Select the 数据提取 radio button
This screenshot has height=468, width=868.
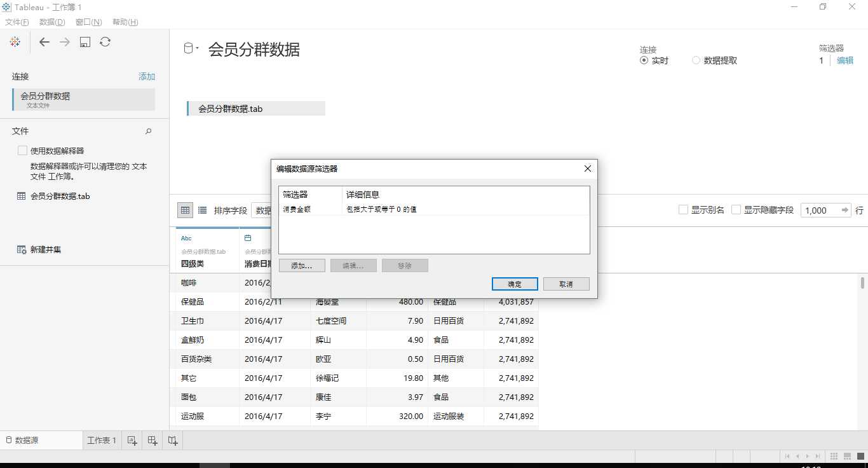[x=696, y=60]
